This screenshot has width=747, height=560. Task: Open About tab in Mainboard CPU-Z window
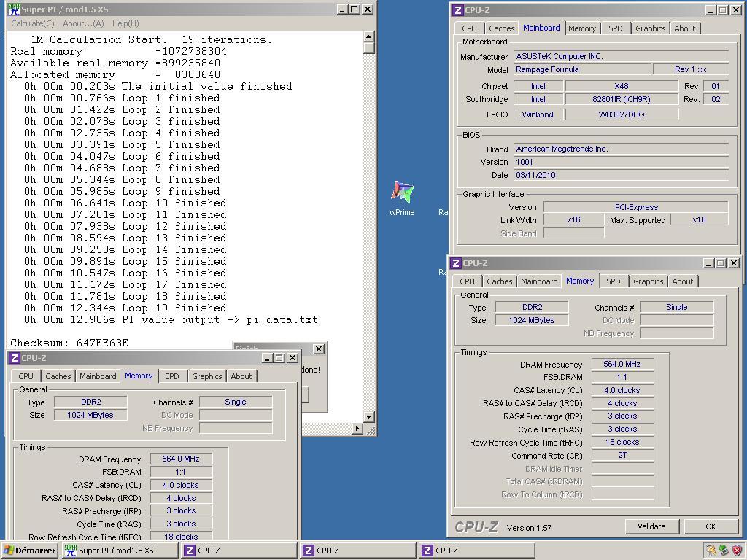point(684,28)
